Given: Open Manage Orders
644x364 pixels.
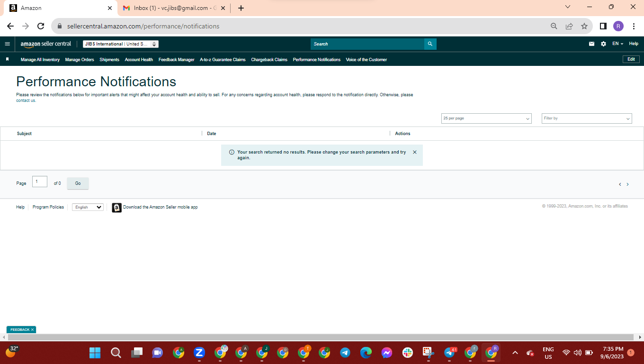Looking at the screenshot, I should tap(80, 60).
